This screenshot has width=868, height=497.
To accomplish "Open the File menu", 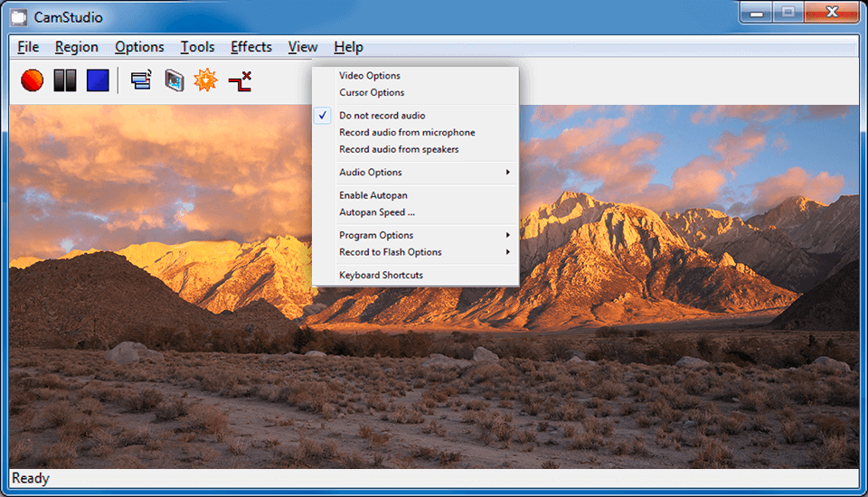I will (28, 47).
